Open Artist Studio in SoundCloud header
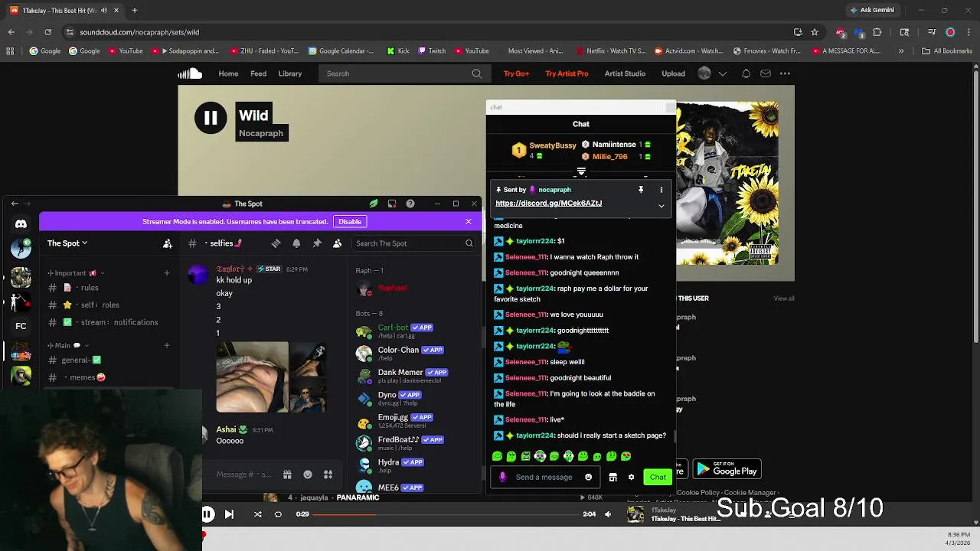The image size is (980, 551). (x=625, y=73)
